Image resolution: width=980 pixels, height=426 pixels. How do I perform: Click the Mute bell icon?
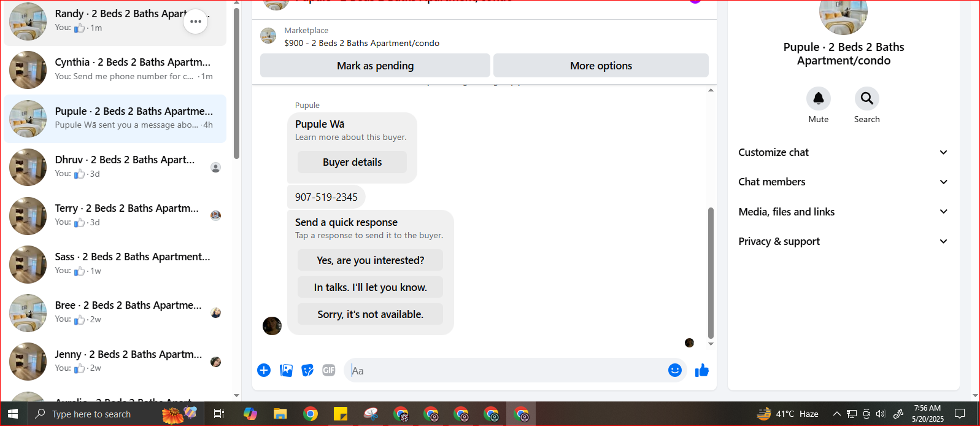[x=819, y=98]
